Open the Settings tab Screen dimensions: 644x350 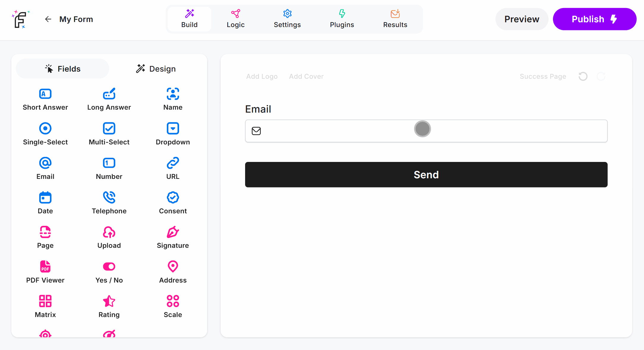tap(287, 19)
